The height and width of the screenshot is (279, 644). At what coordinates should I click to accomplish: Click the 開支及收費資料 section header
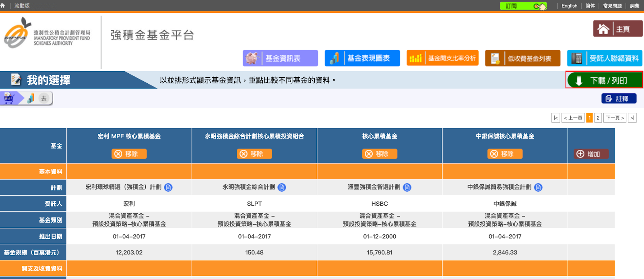(x=42, y=269)
